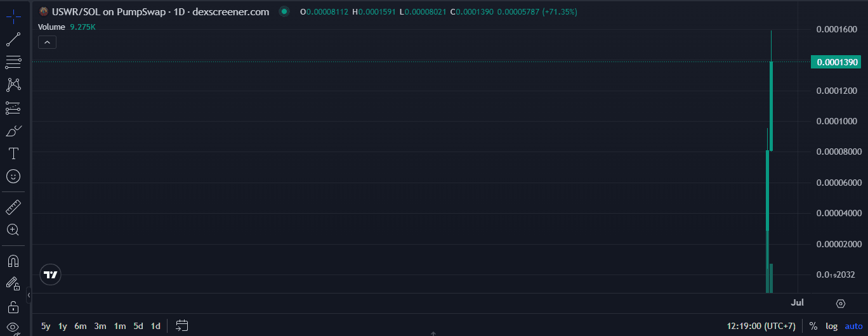Open the emoji icons tool
The width and height of the screenshot is (868, 336).
pos(13,176)
